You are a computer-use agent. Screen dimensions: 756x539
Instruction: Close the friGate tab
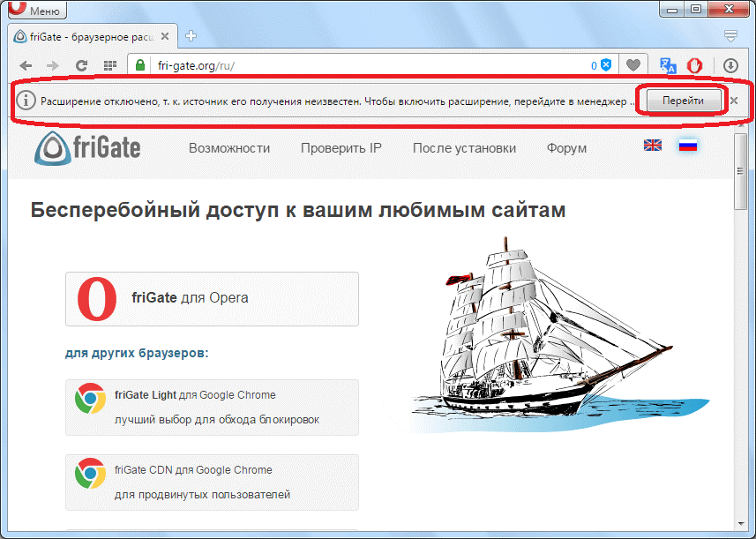tap(165, 36)
